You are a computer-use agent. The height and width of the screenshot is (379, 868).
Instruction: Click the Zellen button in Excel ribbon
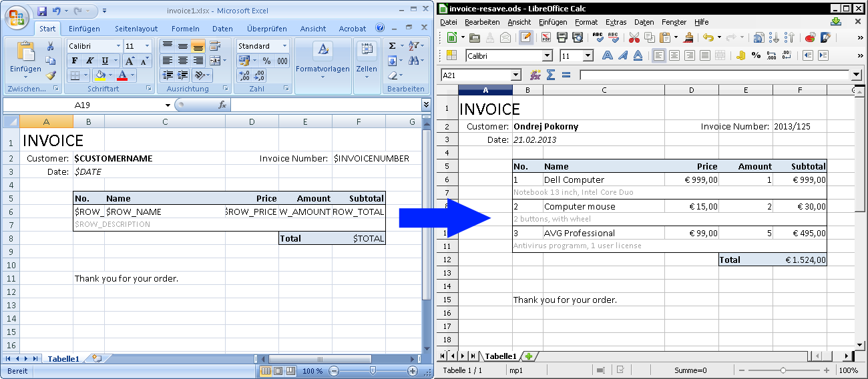tap(366, 59)
